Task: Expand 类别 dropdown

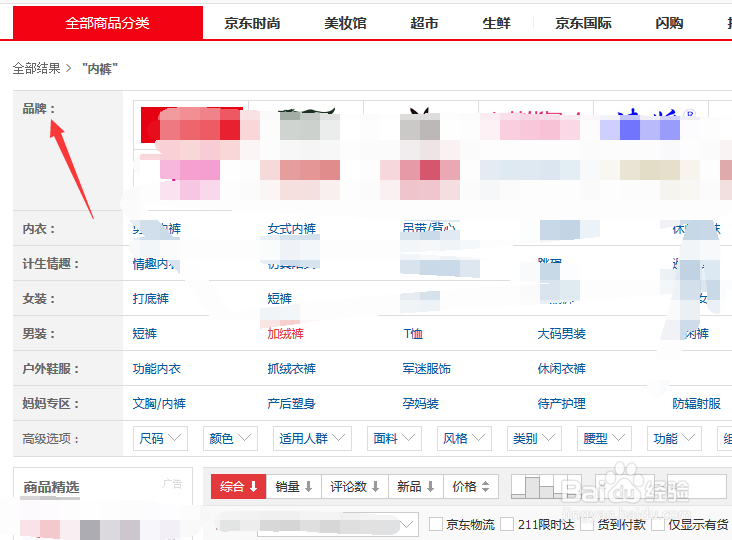Action: [534, 438]
